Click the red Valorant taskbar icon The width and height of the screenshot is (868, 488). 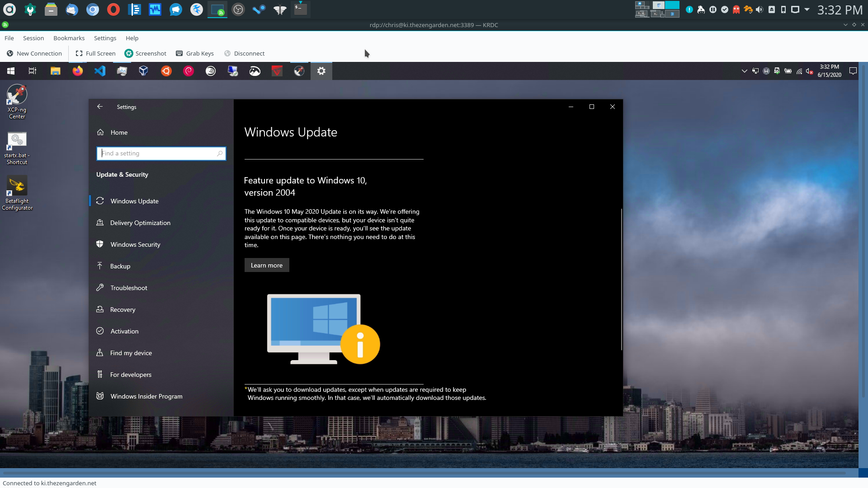coord(277,71)
